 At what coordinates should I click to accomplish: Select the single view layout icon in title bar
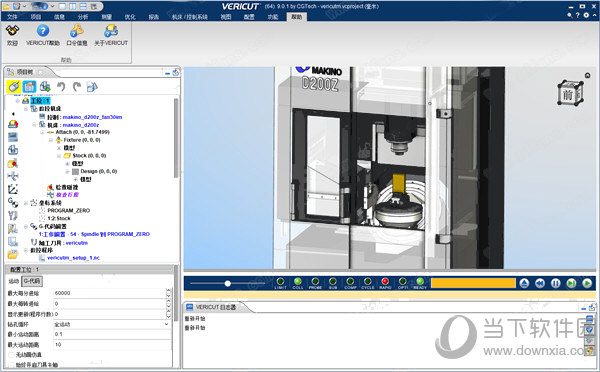point(63,7)
